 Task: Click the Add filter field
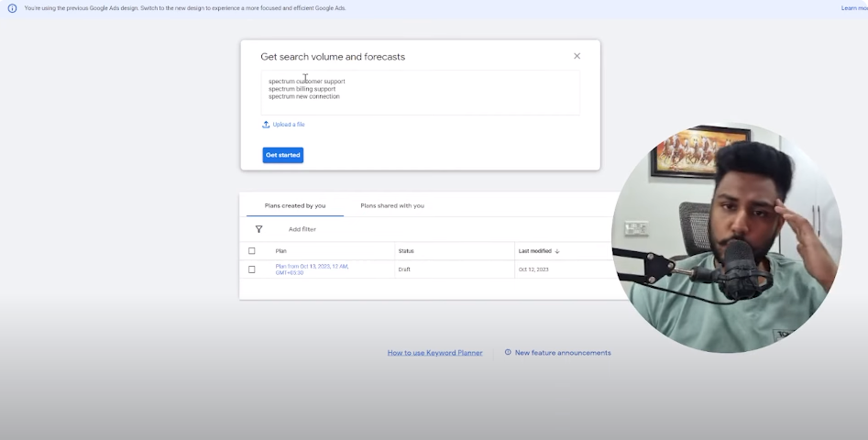[x=302, y=229]
